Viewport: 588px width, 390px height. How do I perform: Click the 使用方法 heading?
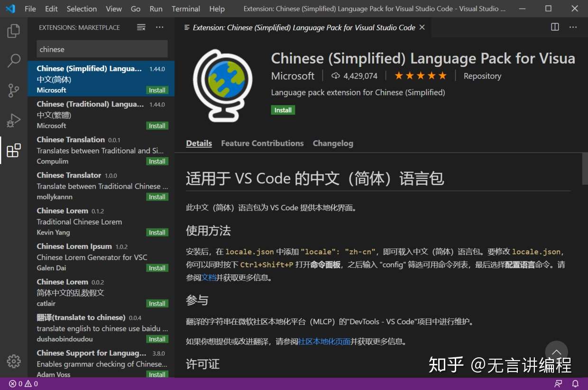[x=208, y=231]
